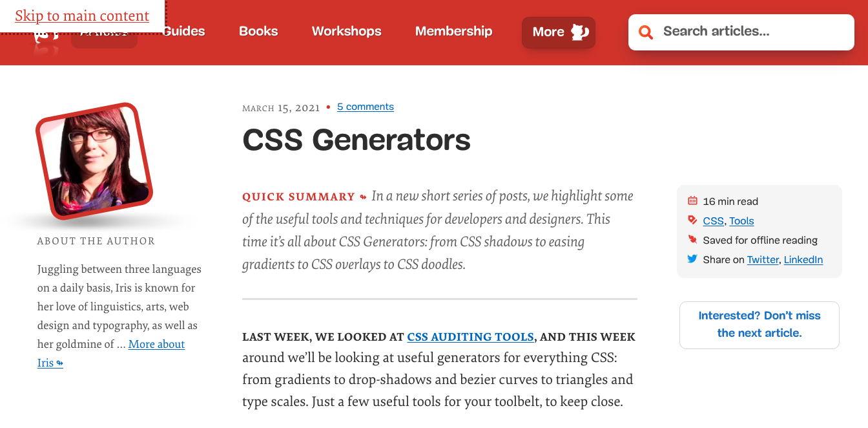Share the article on LinkedIn

point(803,259)
